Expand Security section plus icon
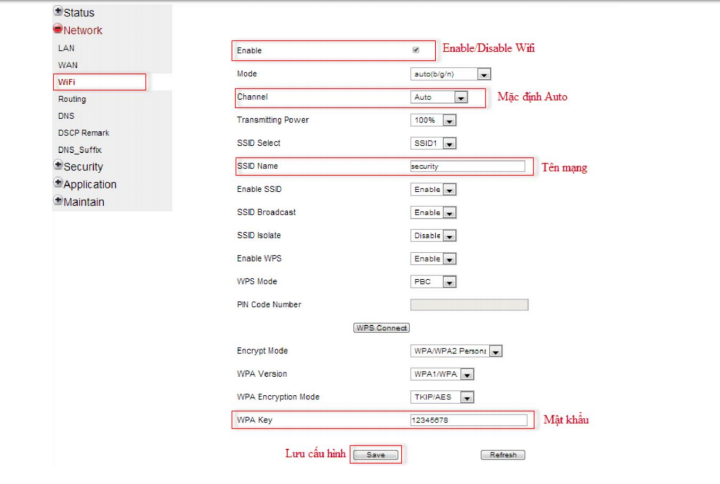 (58, 166)
